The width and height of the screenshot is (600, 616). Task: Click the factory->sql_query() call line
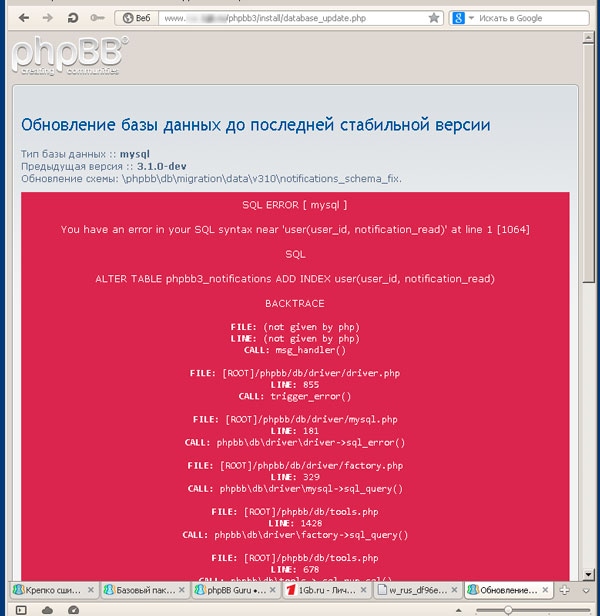point(295,535)
